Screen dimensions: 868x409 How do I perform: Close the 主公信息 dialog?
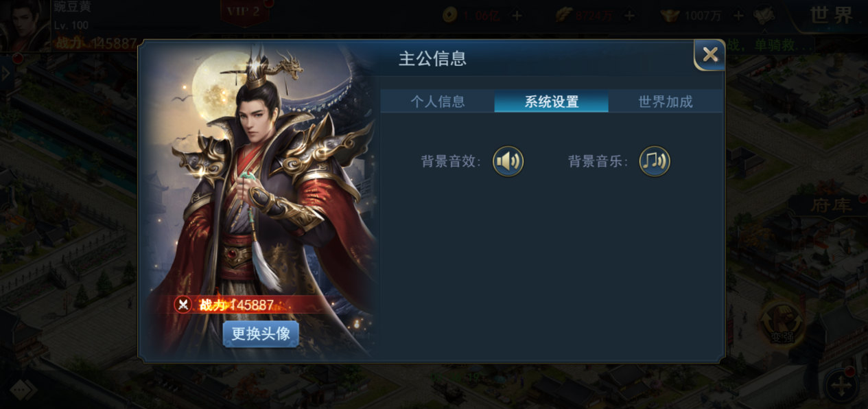click(x=710, y=54)
